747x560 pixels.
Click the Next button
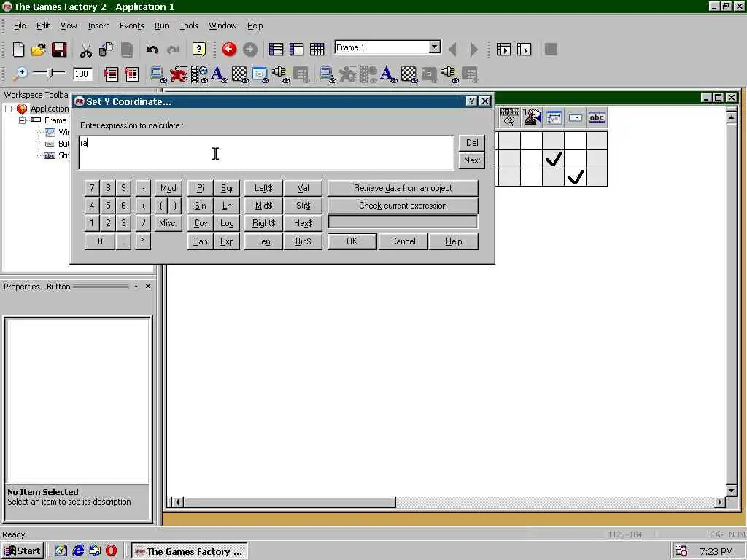[x=472, y=160]
